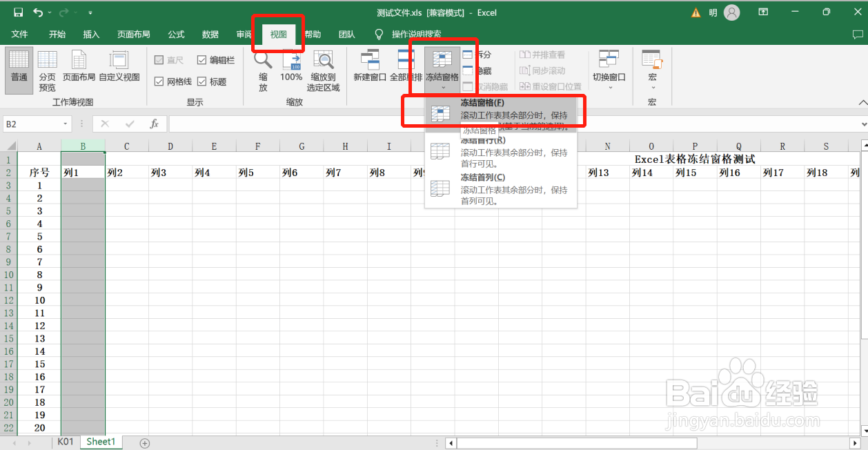Open the customize quick access toolbar arrow
868x450 pixels.
click(90, 13)
